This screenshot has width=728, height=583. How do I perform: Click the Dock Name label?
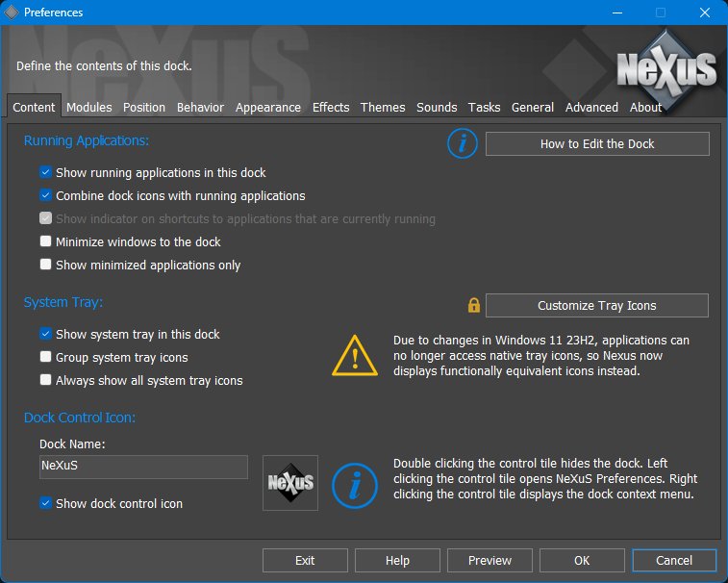pyautogui.click(x=72, y=444)
